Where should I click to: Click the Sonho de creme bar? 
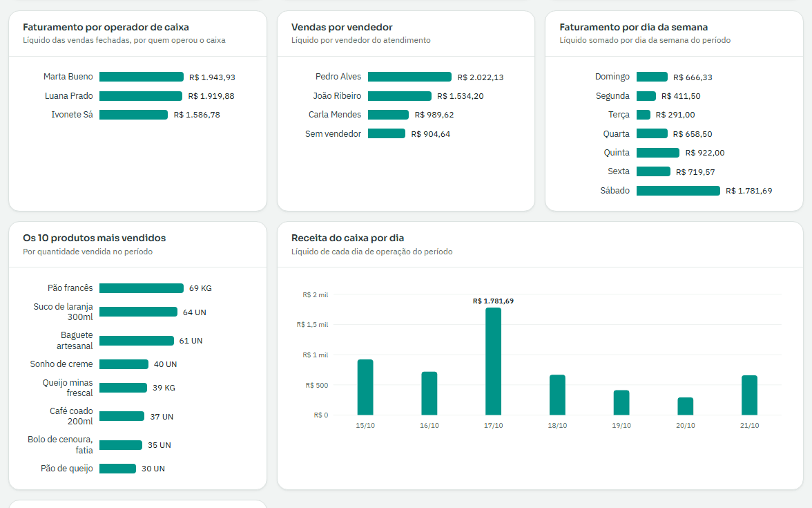click(124, 364)
